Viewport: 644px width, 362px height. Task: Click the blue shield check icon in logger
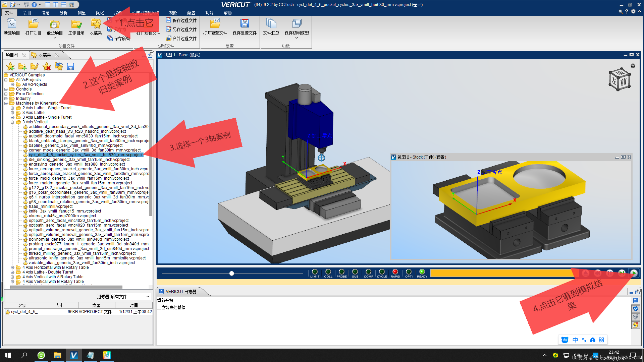(636, 309)
